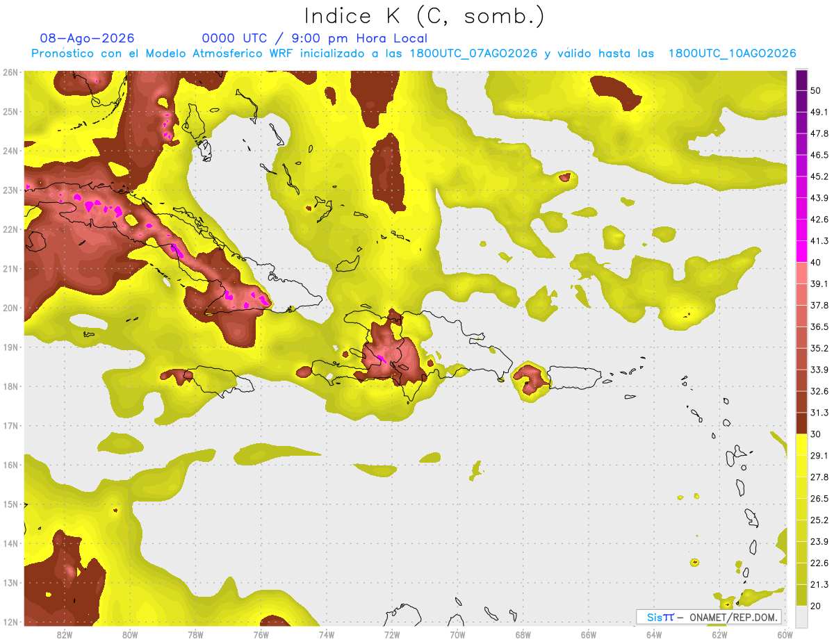Click the color bar value label '49.1'
This screenshot has height=644, width=834.
click(x=819, y=112)
